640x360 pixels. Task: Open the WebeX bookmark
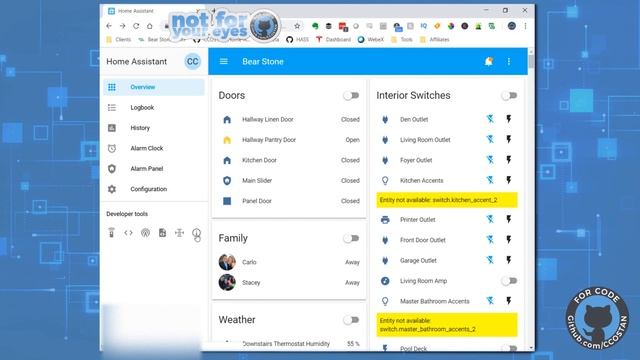point(371,40)
